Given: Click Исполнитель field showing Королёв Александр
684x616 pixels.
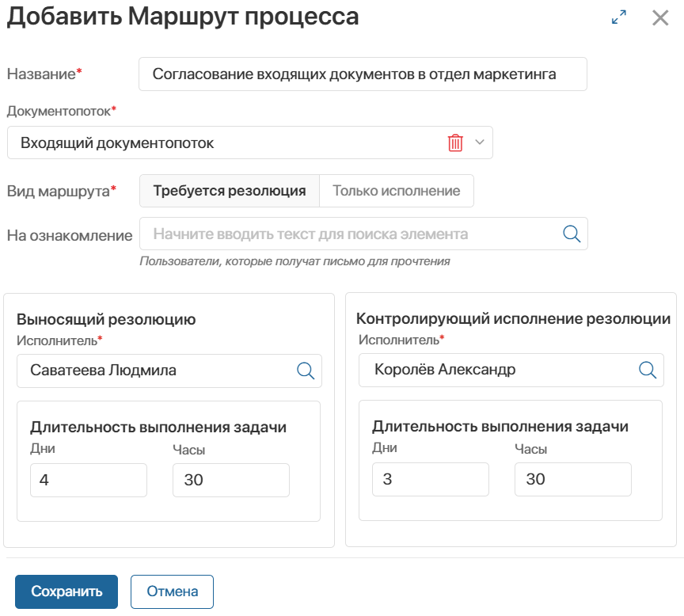Looking at the screenshot, I should pos(507,370).
